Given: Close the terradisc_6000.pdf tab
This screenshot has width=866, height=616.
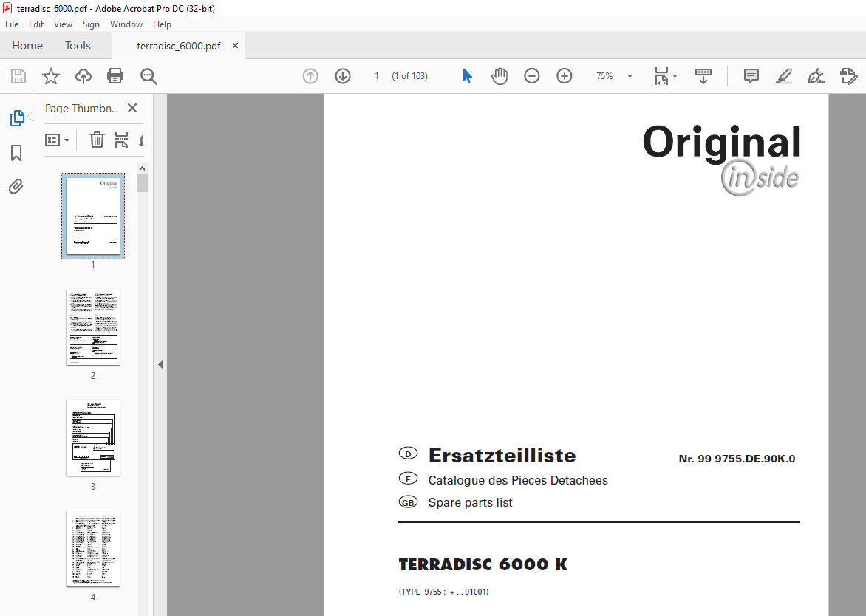Looking at the screenshot, I should click(235, 46).
